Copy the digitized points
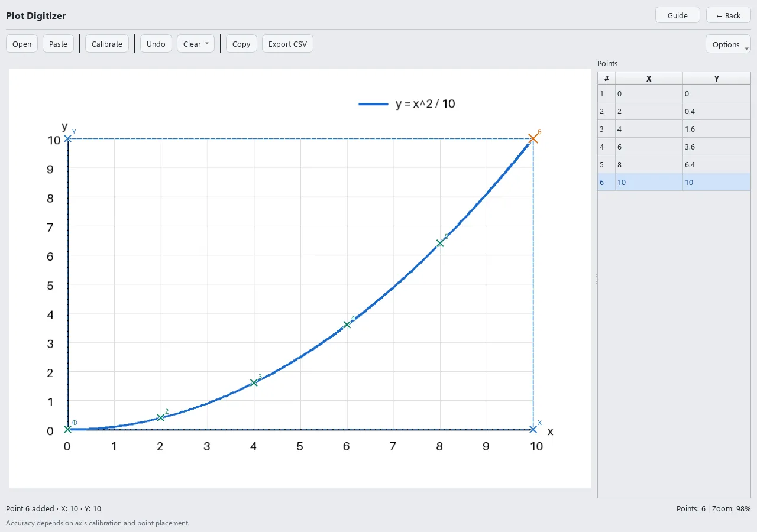The image size is (757, 532). pyautogui.click(x=241, y=44)
